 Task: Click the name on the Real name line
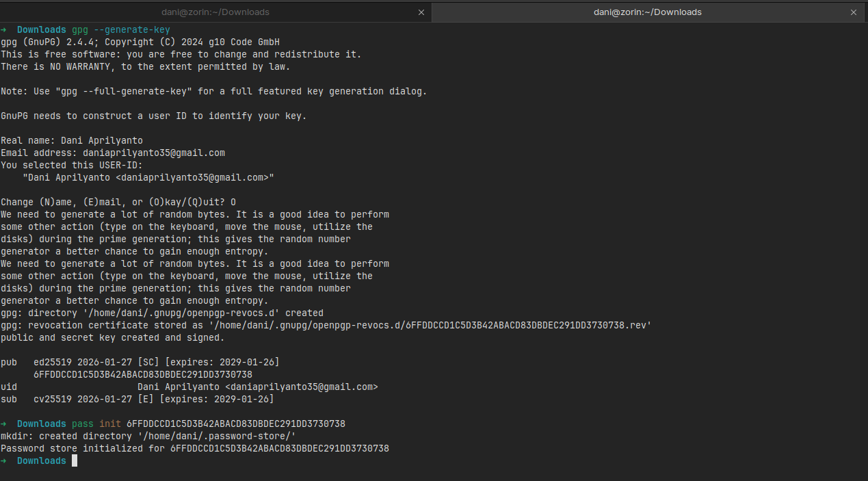pyautogui.click(x=102, y=141)
